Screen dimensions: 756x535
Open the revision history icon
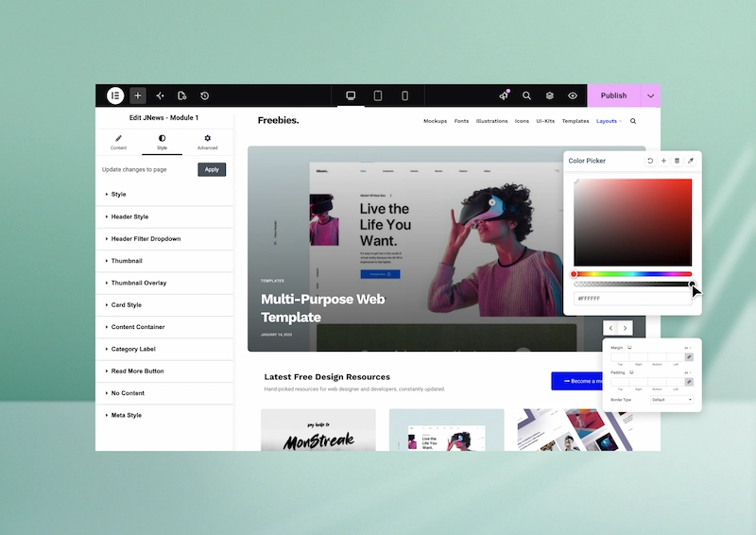(204, 95)
